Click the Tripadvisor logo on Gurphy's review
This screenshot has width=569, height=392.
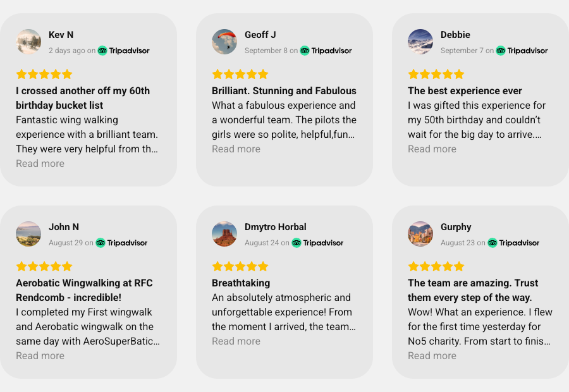(x=514, y=243)
